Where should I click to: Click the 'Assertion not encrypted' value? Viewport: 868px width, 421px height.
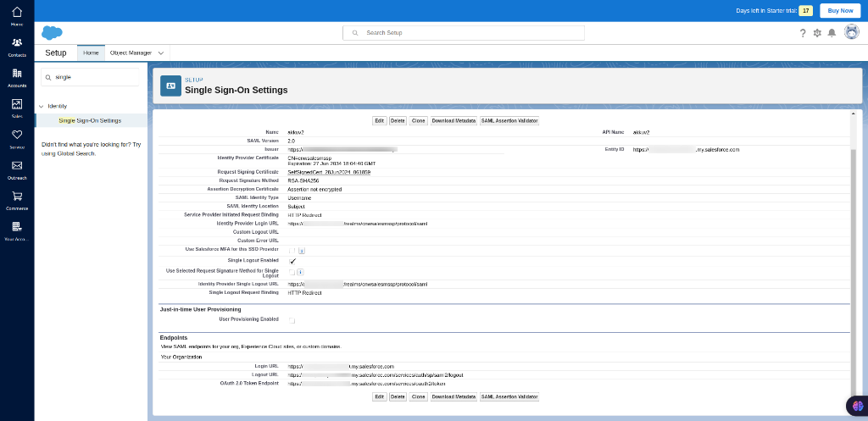314,189
